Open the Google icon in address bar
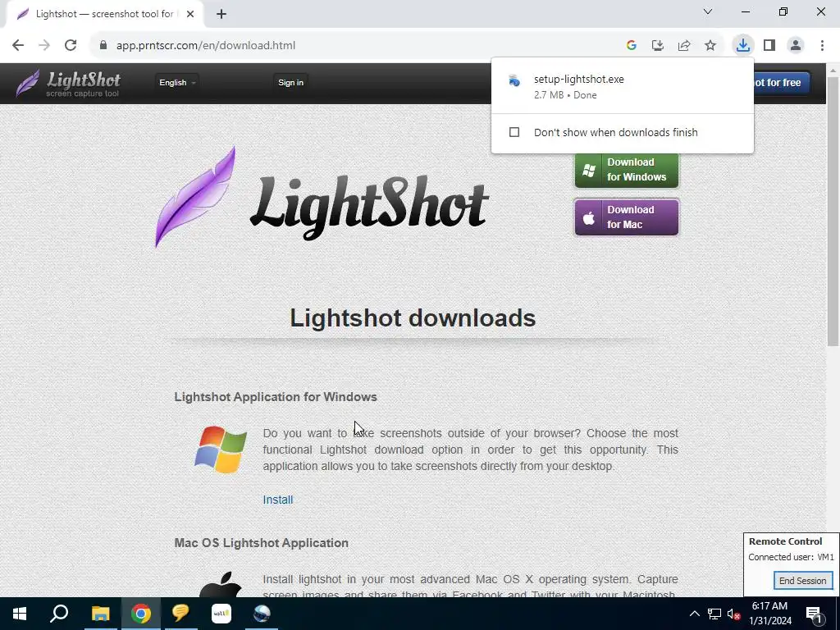Image resolution: width=840 pixels, height=630 pixels. pyautogui.click(x=632, y=46)
